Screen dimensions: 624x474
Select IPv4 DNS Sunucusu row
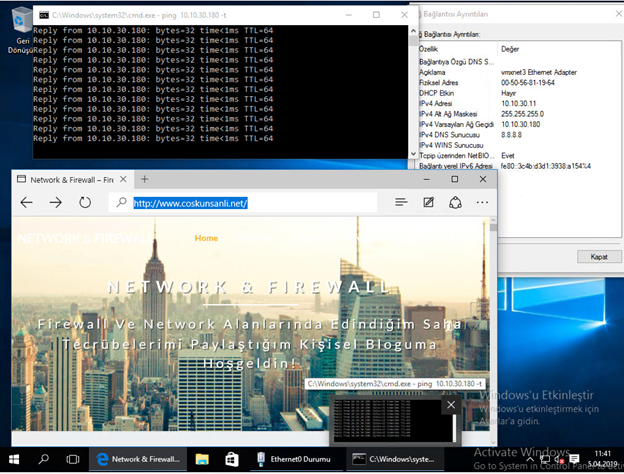(519, 135)
